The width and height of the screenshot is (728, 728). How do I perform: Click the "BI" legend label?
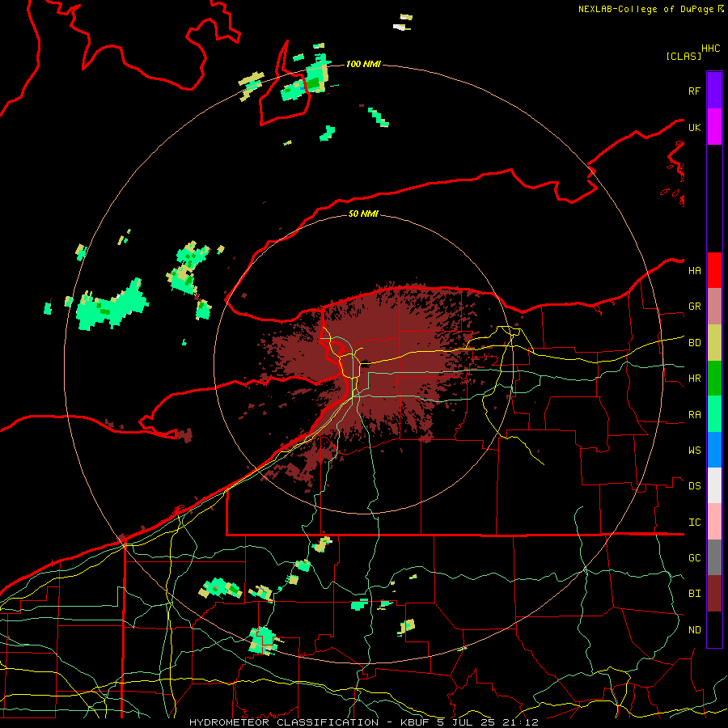[695, 594]
